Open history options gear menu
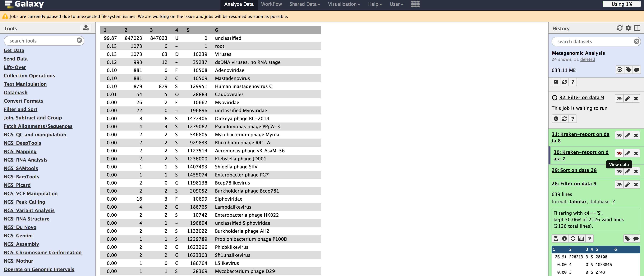This screenshot has height=276, width=644. (x=628, y=28)
